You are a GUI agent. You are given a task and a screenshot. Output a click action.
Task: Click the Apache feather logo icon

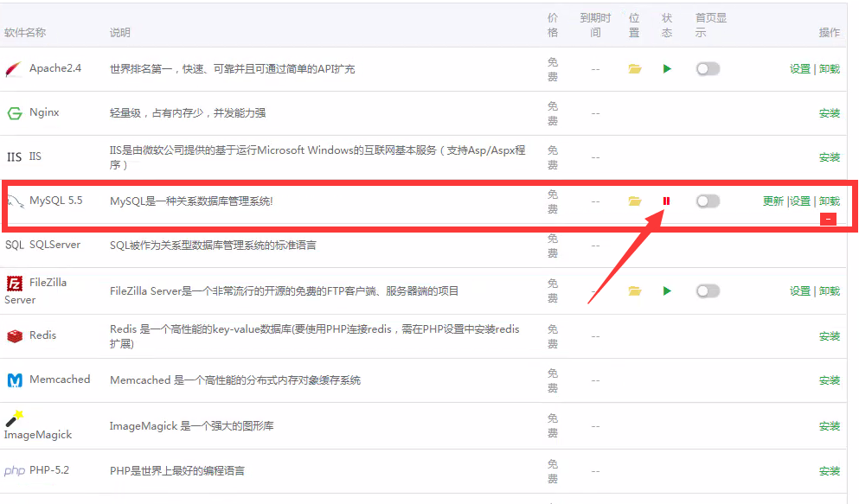click(14, 69)
